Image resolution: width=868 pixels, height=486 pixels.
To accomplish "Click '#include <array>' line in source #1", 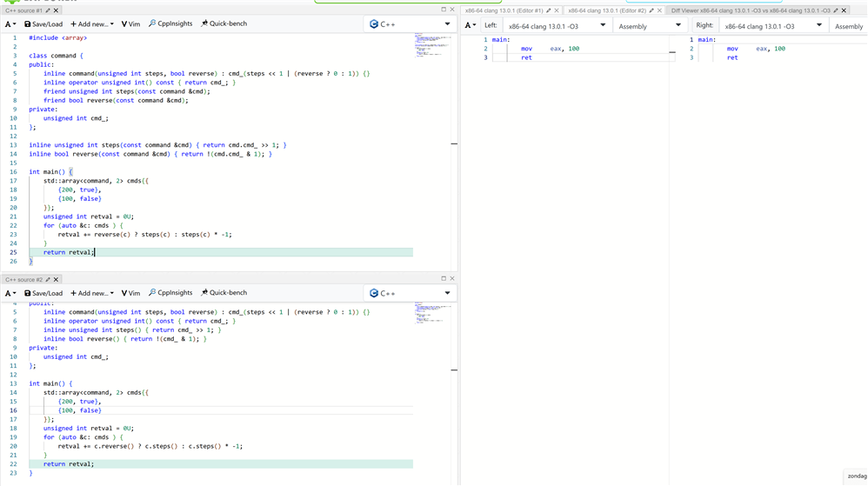I will pyautogui.click(x=57, y=38).
